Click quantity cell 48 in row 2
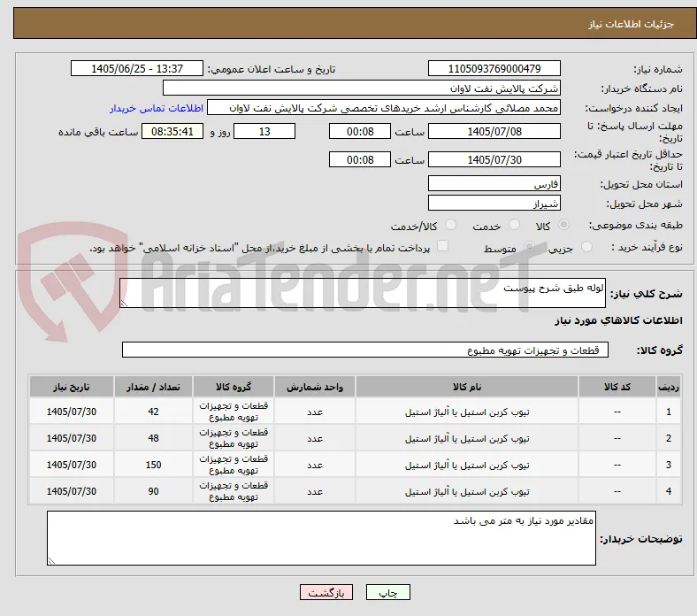The image size is (697, 616). pyautogui.click(x=153, y=438)
